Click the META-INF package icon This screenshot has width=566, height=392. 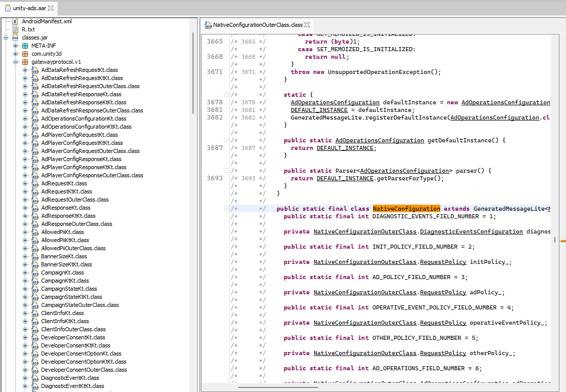[x=25, y=46]
